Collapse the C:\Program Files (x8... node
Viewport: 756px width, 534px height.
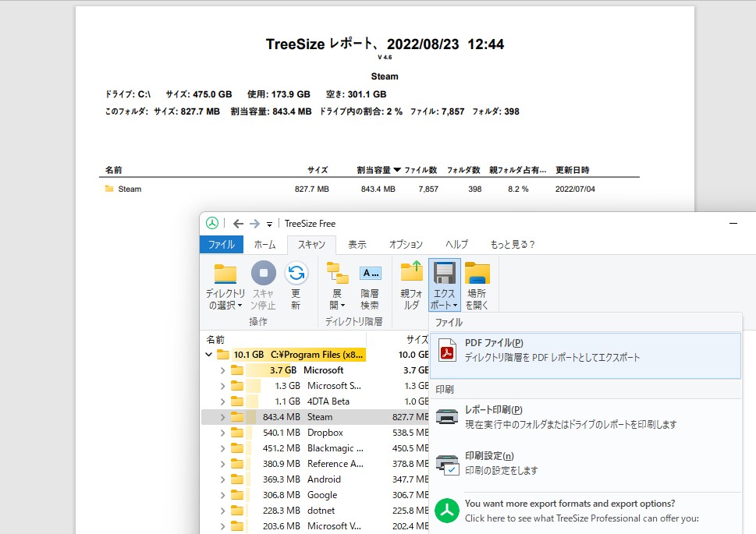[x=209, y=354]
